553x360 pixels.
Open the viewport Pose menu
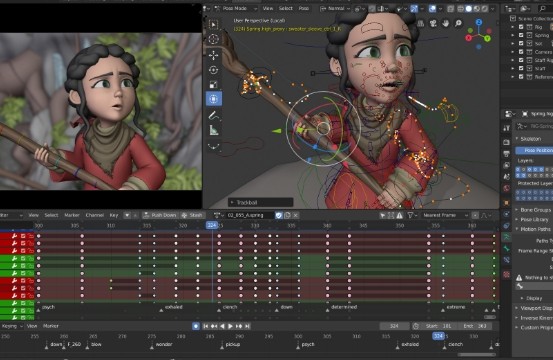(x=304, y=8)
